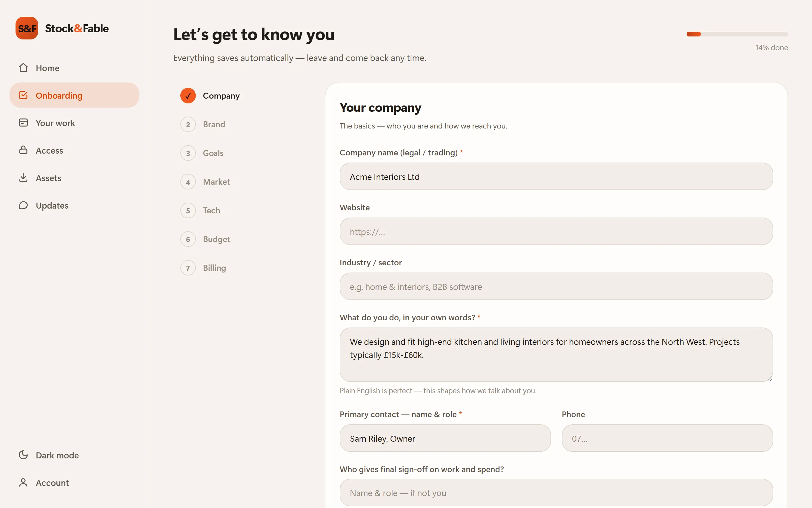Image resolution: width=812 pixels, height=508 pixels.
Task: Click the Your work card icon
Action: click(23, 123)
